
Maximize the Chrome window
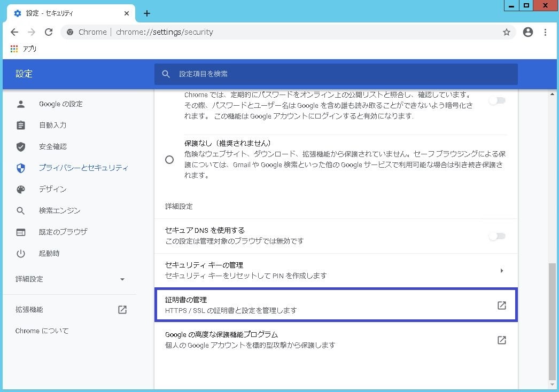[x=526, y=5]
